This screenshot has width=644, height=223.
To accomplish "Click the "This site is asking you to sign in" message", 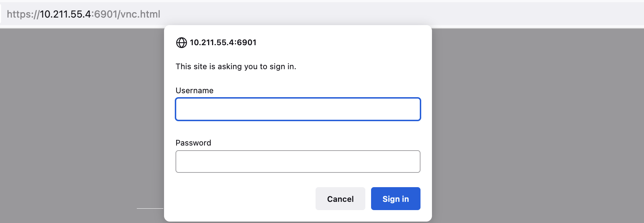I will click(236, 67).
